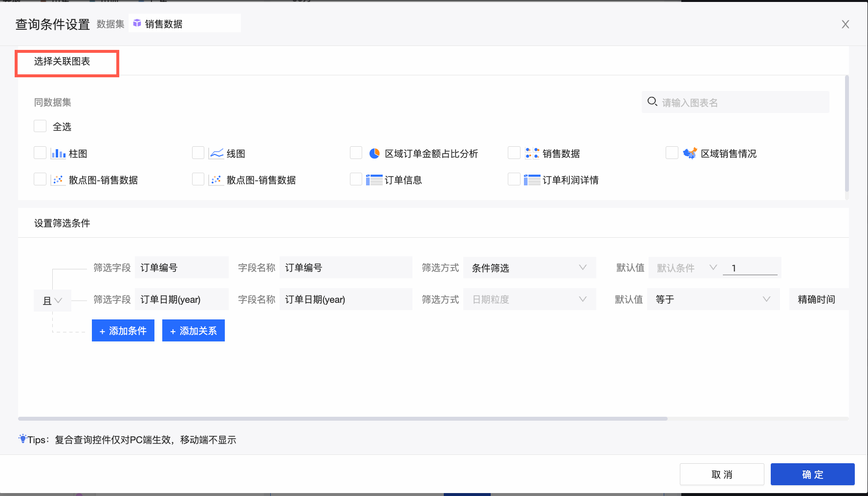Click the horizontal scrollbar below filter conditions
Image resolution: width=868 pixels, height=496 pixels.
342,419
